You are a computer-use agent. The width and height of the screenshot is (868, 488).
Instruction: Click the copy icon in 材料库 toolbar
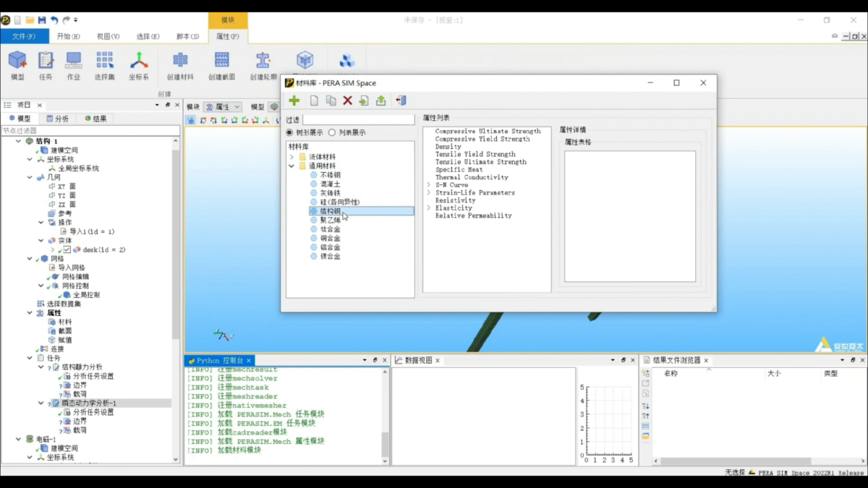tap(331, 100)
